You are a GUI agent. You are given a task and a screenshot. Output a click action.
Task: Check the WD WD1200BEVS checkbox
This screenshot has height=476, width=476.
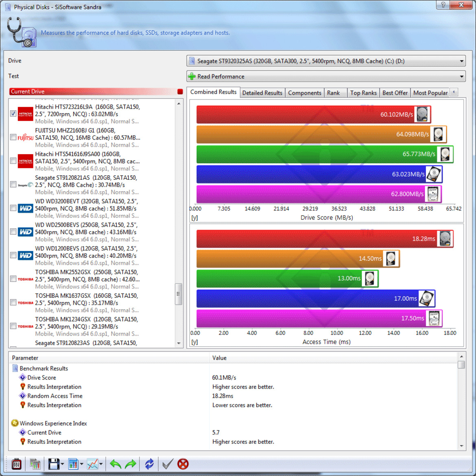(x=13, y=255)
